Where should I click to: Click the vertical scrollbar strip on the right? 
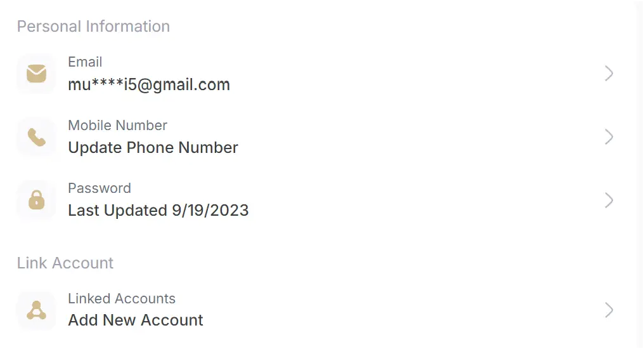[640, 174]
